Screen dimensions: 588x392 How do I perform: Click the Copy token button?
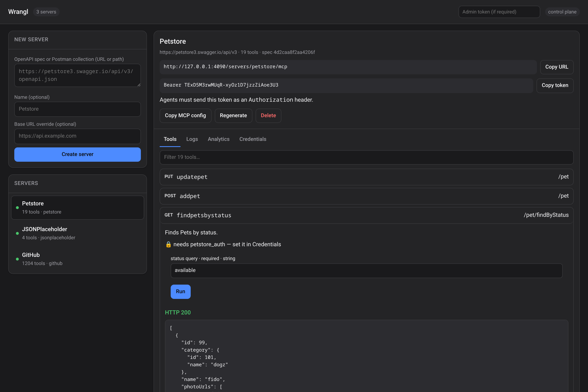coord(555,86)
